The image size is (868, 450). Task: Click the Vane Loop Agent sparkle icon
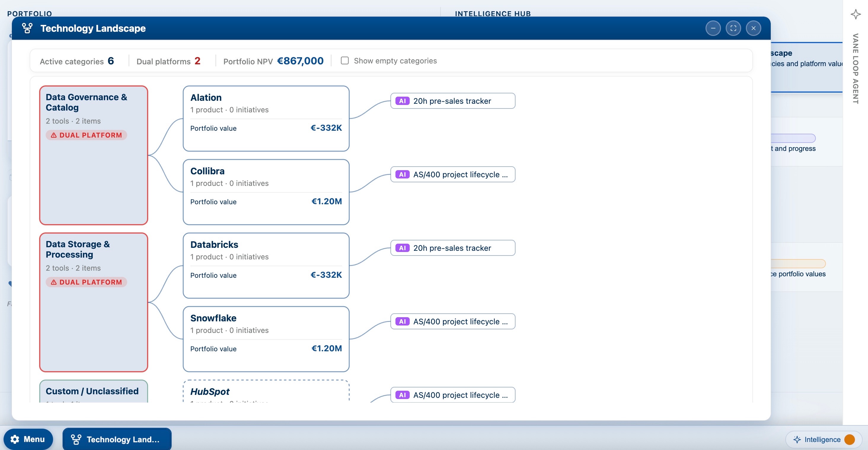tap(856, 14)
